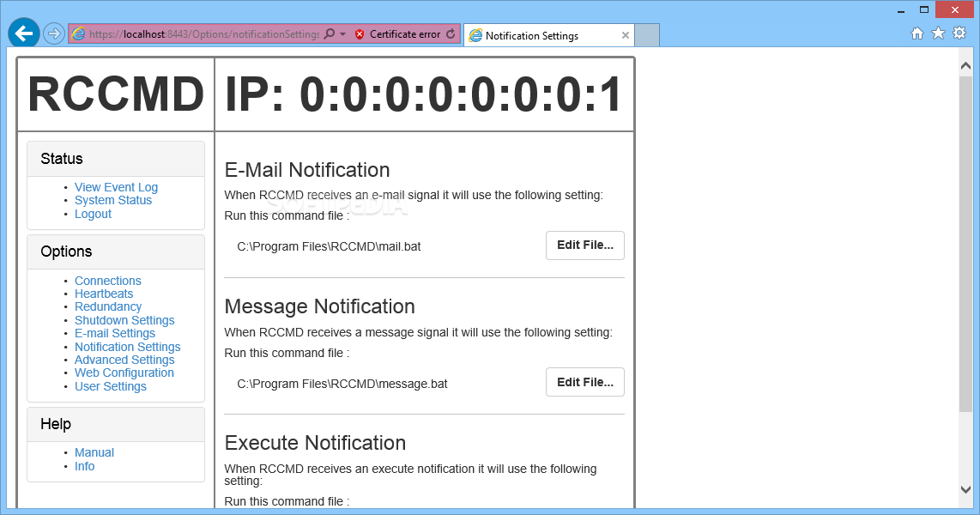Click the message.bat file path text
The image size is (980, 515).
click(342, 384)
